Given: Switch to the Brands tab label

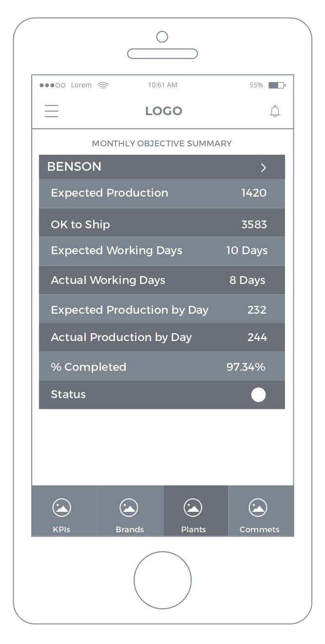Looking at the screenshot, I should tap(130, 529).
